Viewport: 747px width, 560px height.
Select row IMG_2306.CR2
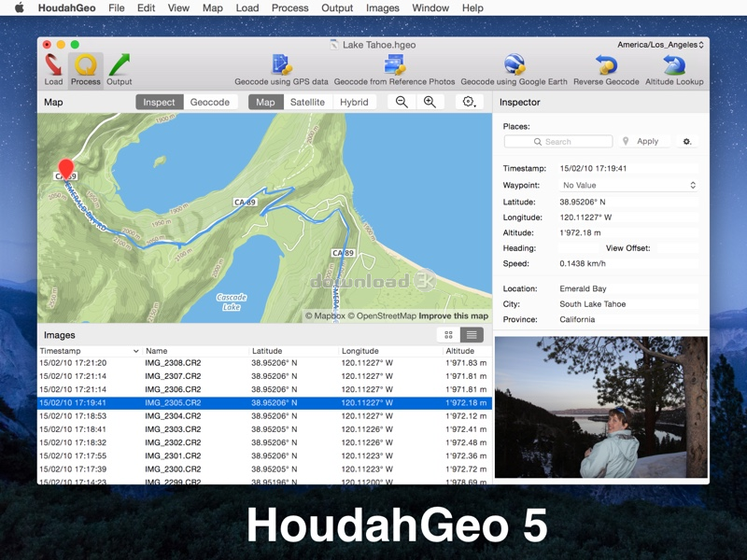click(264, 389)
